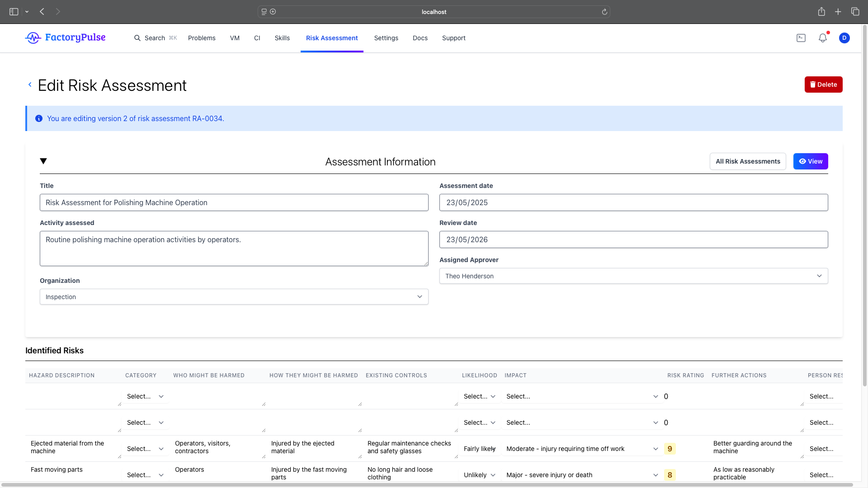Open the Organization dropdown showing Inspection

tap(234, 297)
